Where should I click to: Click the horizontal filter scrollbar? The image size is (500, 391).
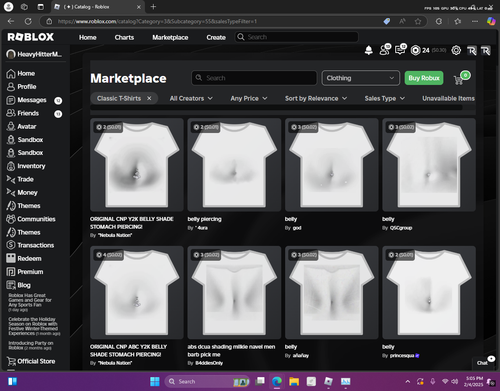click(x=276, y=108)
